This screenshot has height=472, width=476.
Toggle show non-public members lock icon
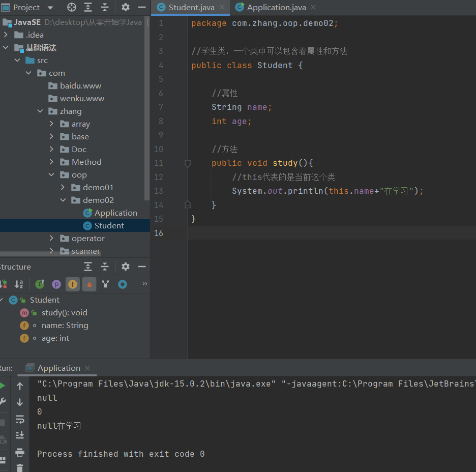pos(90,284)
